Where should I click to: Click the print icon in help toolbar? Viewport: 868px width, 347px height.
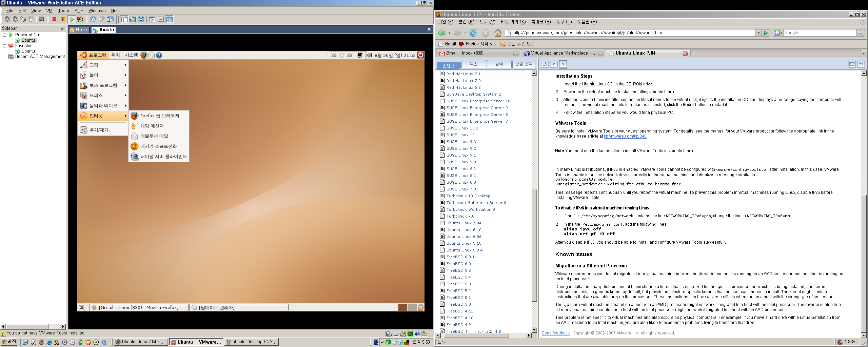(861, 64)
